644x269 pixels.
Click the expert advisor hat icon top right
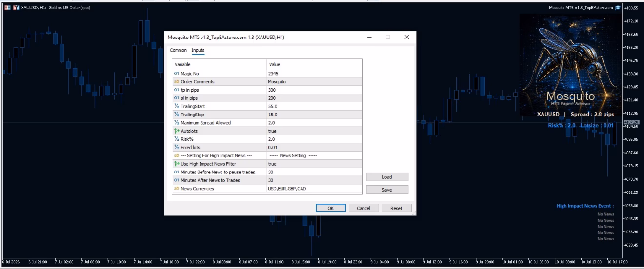click(618, 8)
